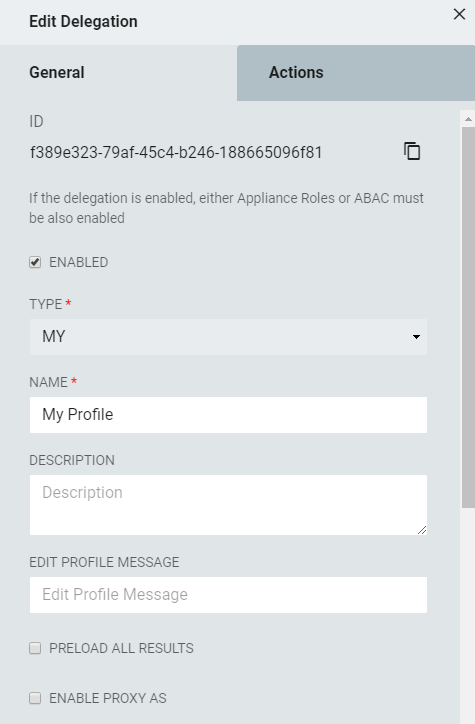The image size is (475, 724).
Task: Click the ENABLE PROXY AS label
Action: [108, 698]
